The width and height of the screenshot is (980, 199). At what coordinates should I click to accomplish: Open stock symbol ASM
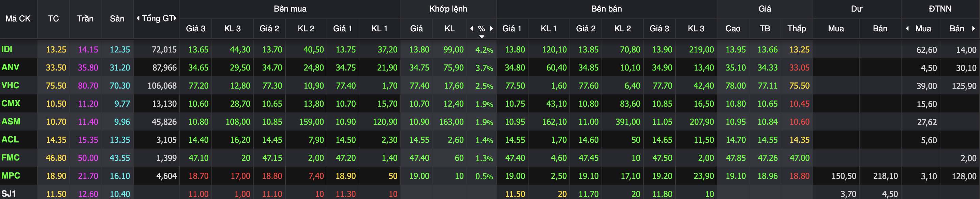(x=11, y=121)
